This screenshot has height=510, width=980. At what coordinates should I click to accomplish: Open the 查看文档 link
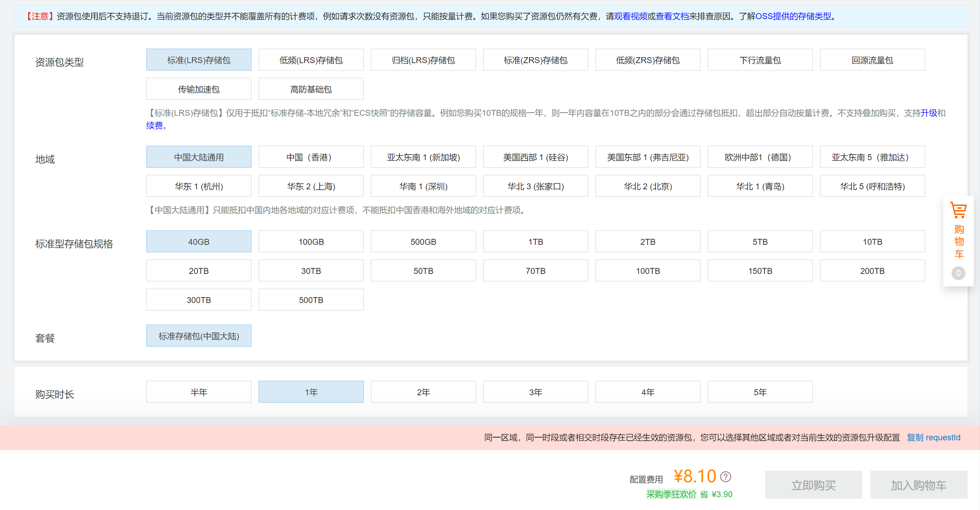672,16
